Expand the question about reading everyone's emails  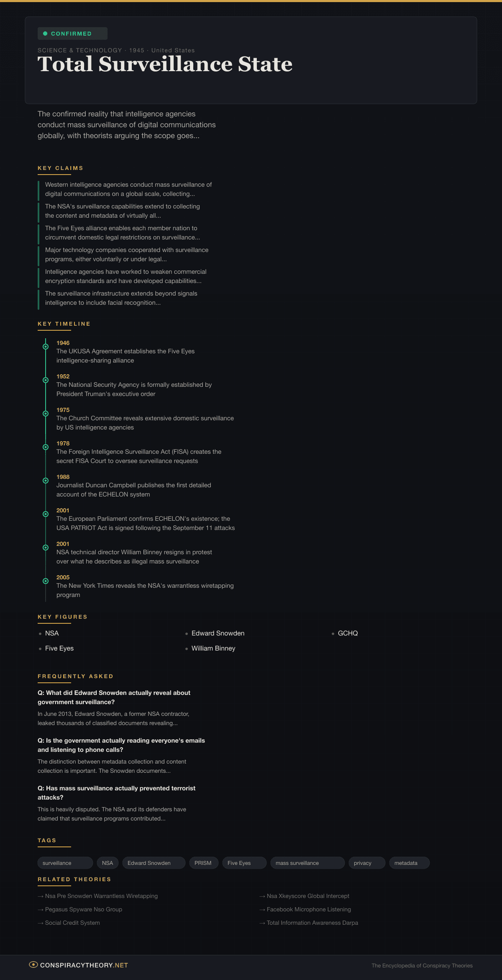[x=121, y=745]
